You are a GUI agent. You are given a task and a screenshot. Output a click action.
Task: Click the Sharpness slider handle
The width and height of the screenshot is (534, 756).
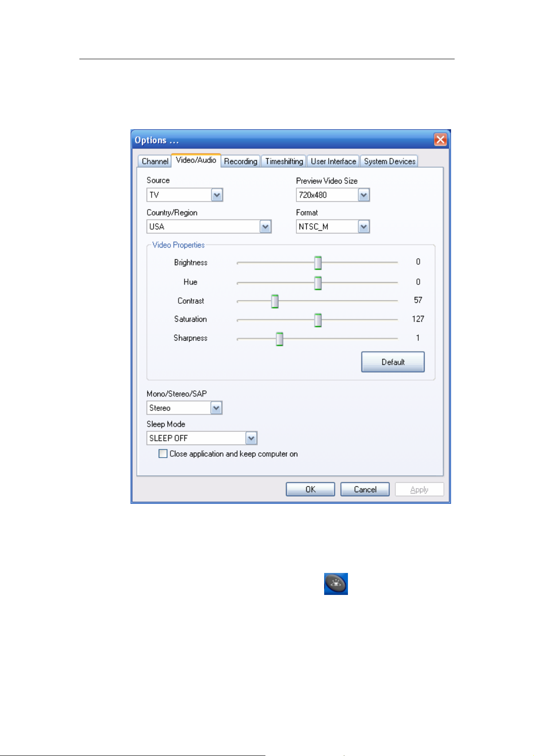(x=279, y=339)
